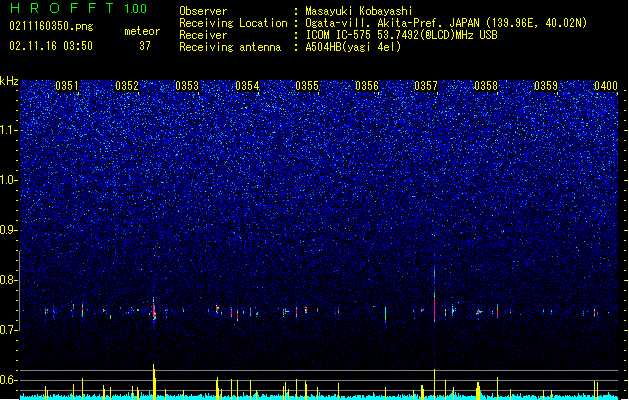The height and width of the screenshot is (400, 629).
Task: Click time marker 0353
Action: (187, 86)
